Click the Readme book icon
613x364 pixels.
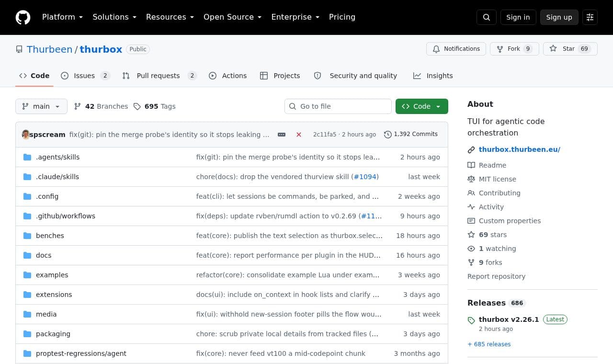tap(471, 165)
